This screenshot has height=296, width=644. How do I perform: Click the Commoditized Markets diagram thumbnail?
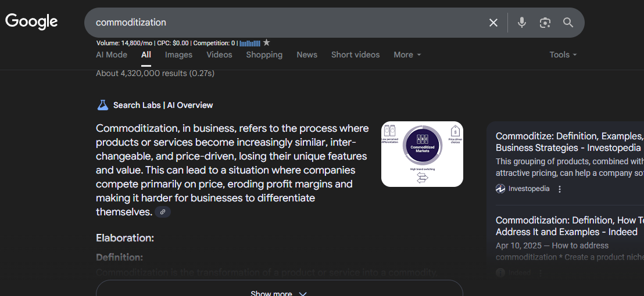[422, 154]
